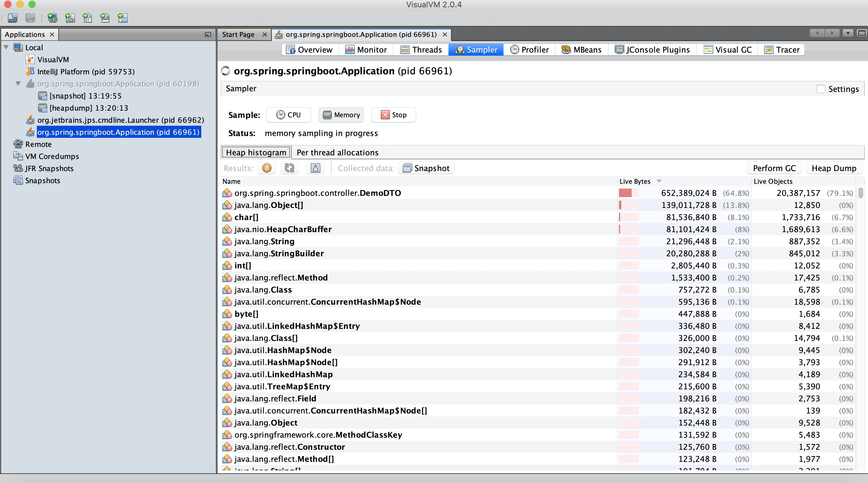Start CPU sampling
The height and width of the screenshot is (483, 868).
tap(288, 115)
